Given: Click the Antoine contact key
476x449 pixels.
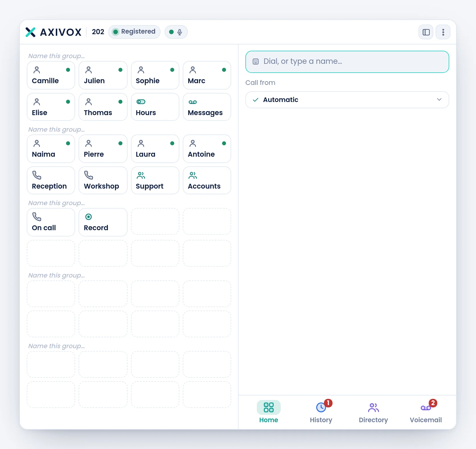Looking at the screenshot, I should click(x=207, y=149).
